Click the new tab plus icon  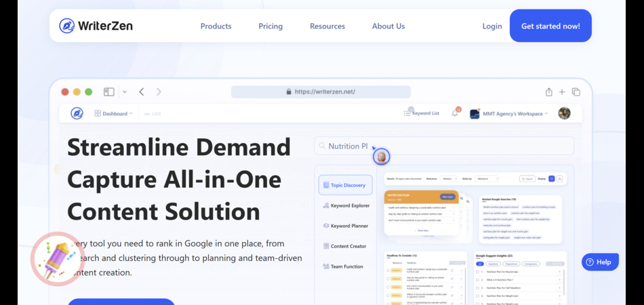coord(562,92)
